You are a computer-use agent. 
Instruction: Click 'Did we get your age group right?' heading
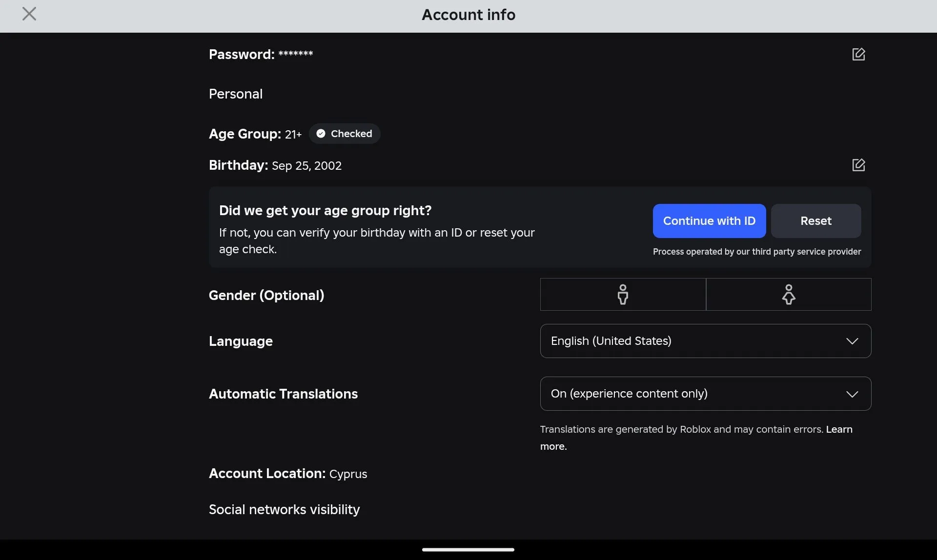(326, 210)
